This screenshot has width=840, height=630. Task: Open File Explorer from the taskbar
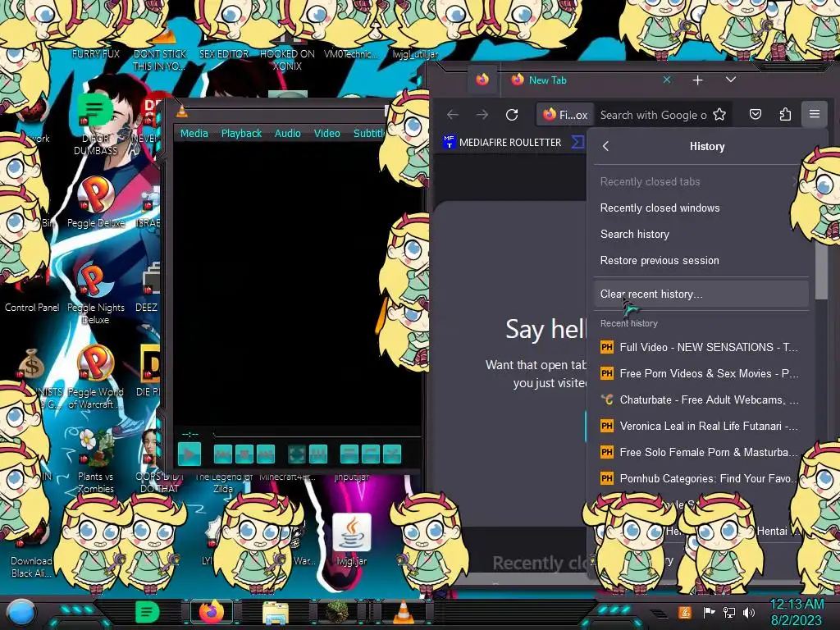click(276, 614)
